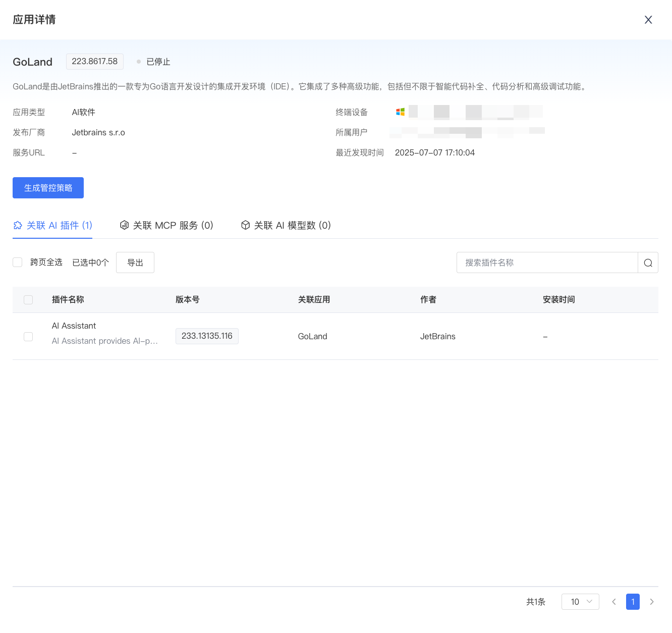
Task: Click the GoLand application title
Action: click(x=32, y=62)
